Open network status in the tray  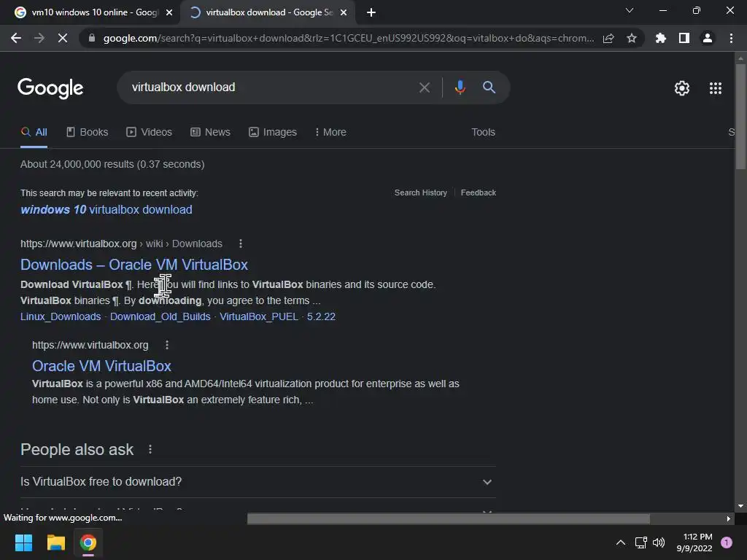click(x=640, y=542)
